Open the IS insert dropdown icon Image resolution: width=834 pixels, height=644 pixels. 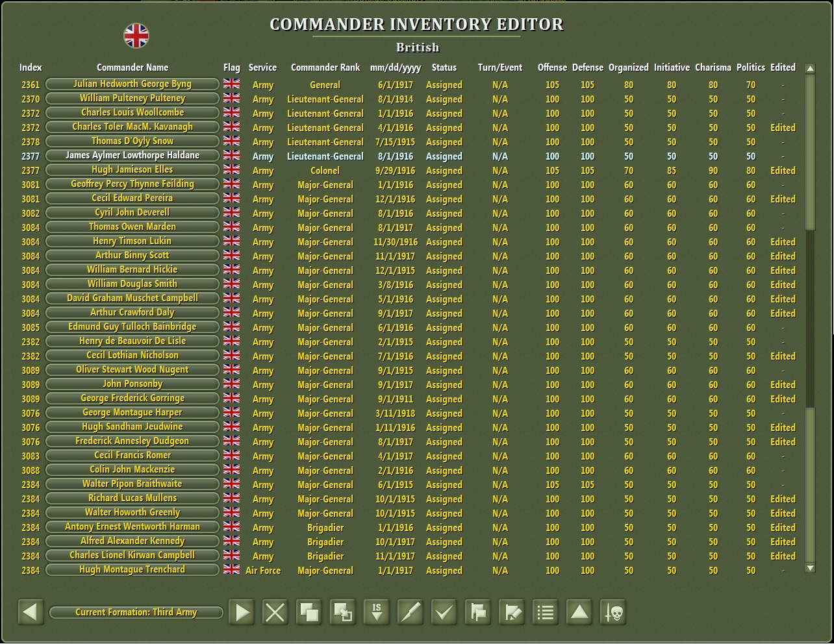(x=376, y=612)
